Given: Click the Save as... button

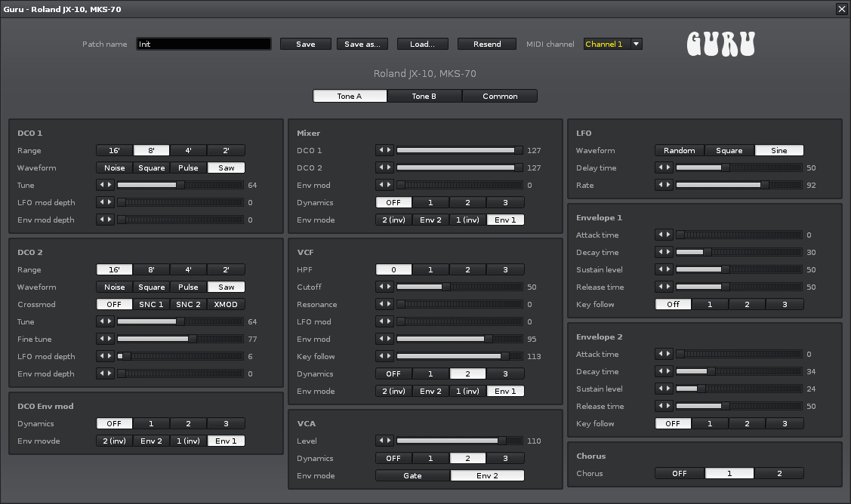Looking at the screenshot, I should (x=362, y=44).
